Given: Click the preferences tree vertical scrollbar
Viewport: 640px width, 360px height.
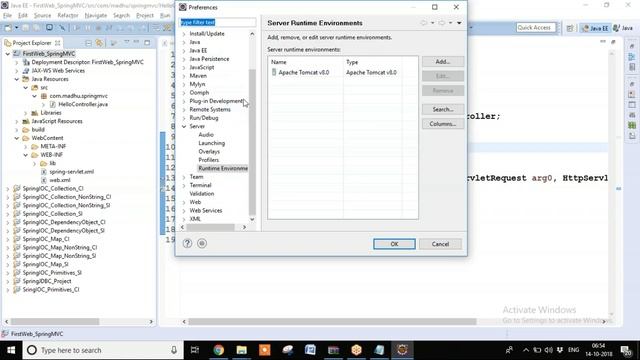Looking at the screenshot, I should point(252,141).
